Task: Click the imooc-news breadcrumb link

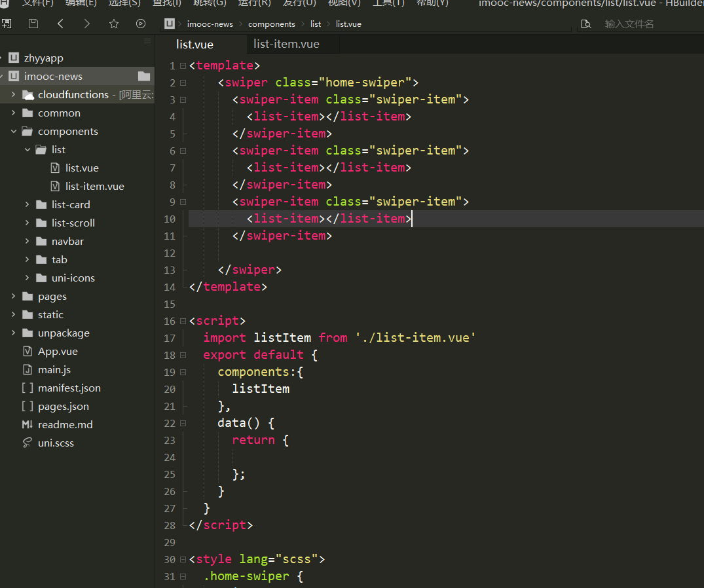Action: point(210,24)
